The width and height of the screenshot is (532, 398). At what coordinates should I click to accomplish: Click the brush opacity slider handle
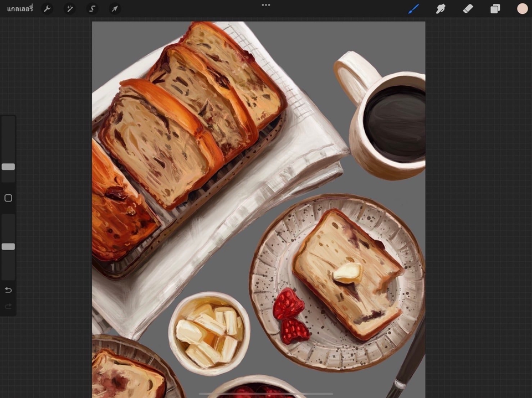[8, 246]
